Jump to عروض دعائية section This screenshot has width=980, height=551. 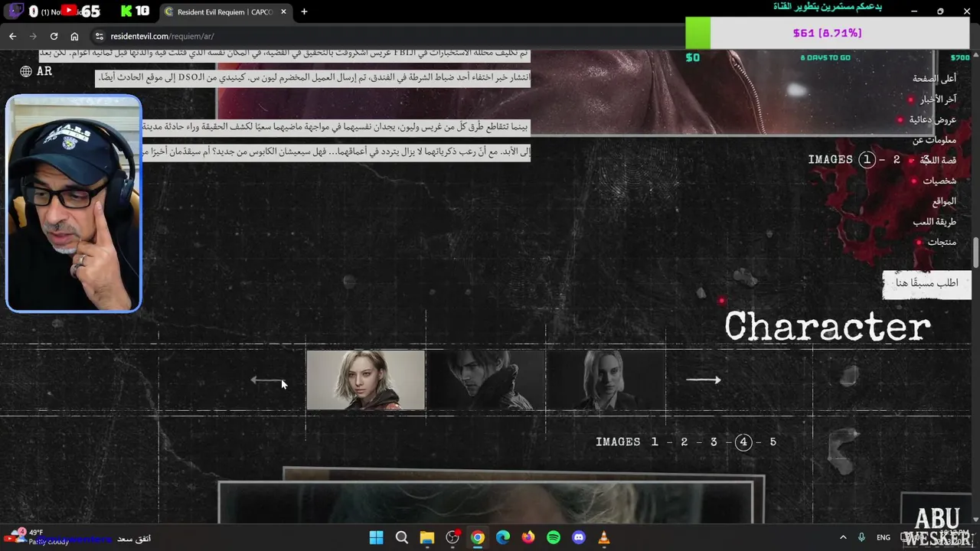[933, 119]
